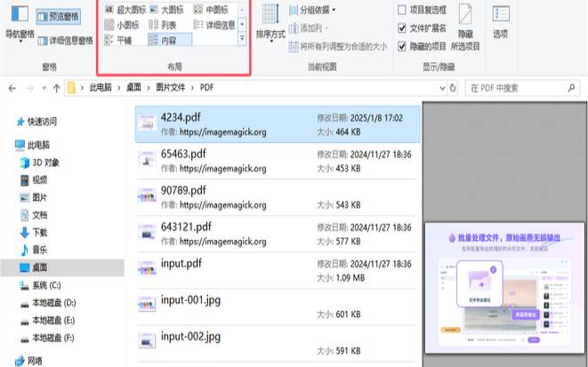Click the 在 PDF 中搜索 search field
This screenshot has height=367, width=588.
522,88
